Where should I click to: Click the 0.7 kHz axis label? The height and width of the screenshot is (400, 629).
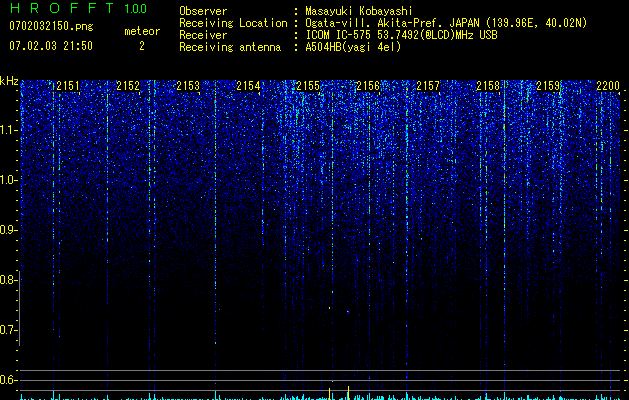coord(8,330)
